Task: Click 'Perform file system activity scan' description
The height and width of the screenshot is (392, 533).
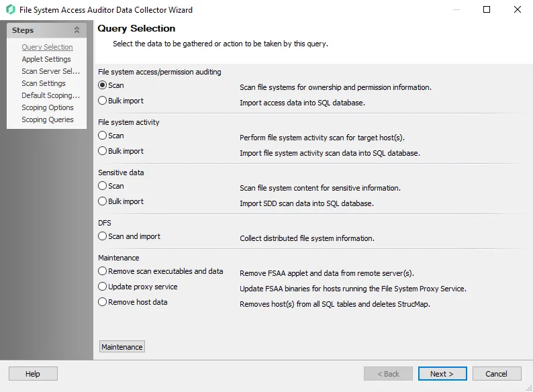Action: [x=322, y=138]
